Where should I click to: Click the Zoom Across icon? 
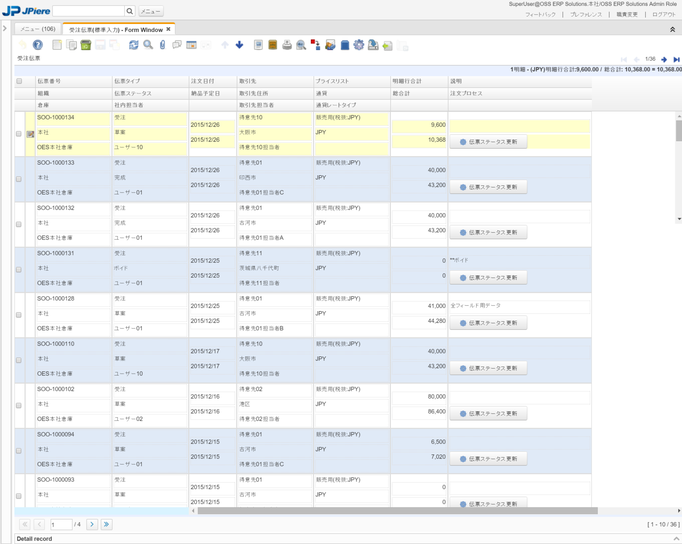point(301,45)
